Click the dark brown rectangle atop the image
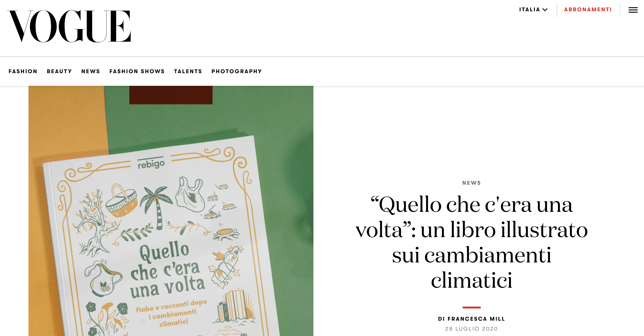 pos(171,95)
